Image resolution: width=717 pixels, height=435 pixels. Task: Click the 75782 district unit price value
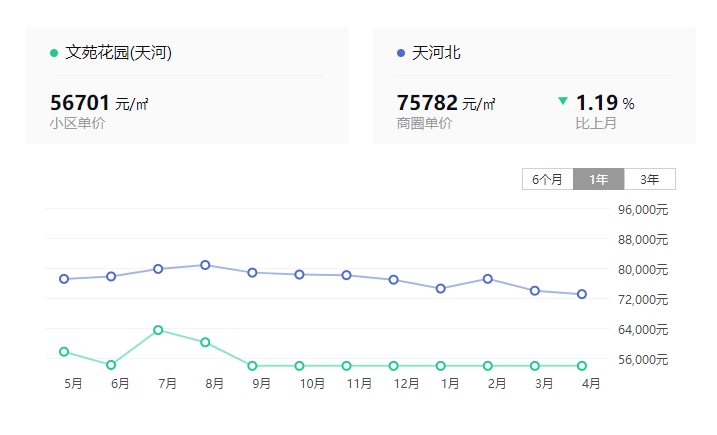click(x=427, y=102)
